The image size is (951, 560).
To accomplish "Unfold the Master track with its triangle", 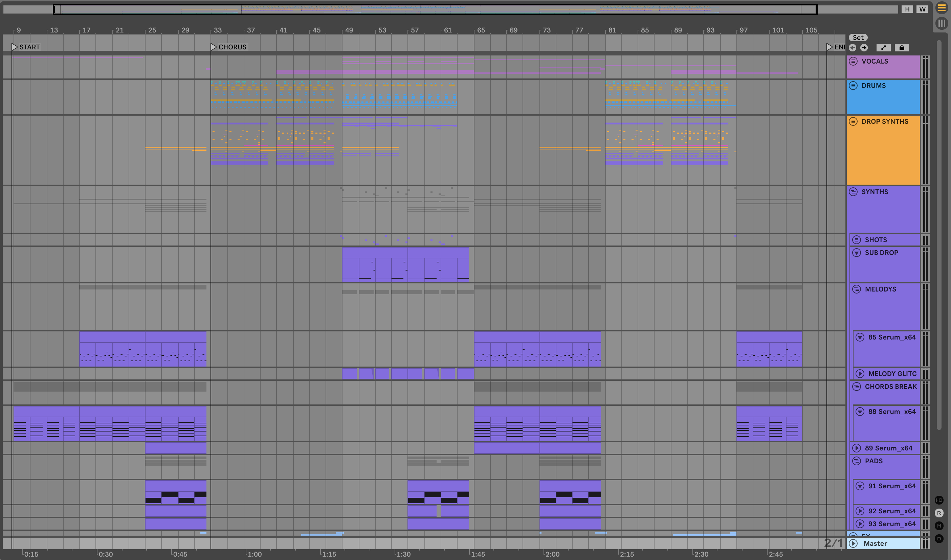I will tap(853, 543).
